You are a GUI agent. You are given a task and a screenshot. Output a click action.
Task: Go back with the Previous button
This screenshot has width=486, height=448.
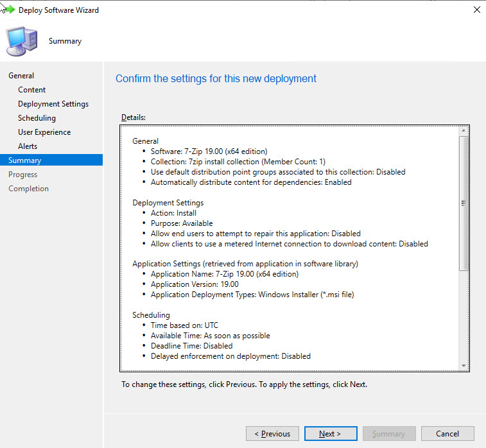tap(272, 434)
